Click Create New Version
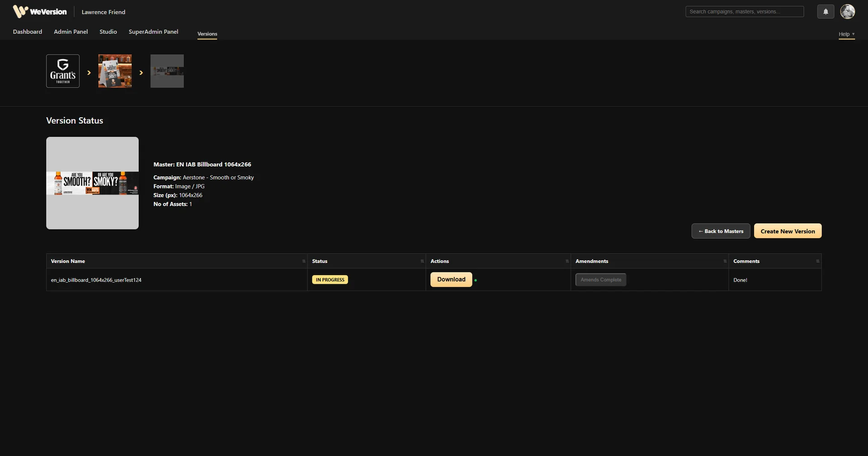Viewport: 868px width, 456px height. pyautogui.click(x=788, y=231)
